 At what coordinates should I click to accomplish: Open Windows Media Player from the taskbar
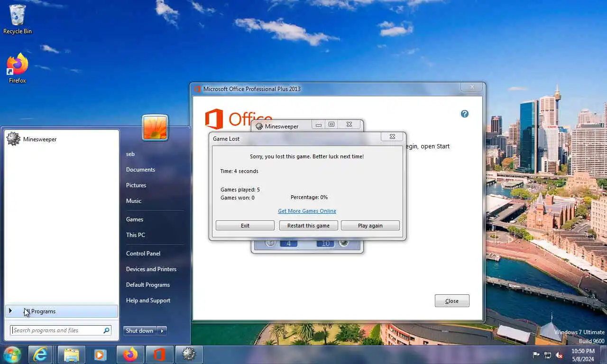[100, 355]
